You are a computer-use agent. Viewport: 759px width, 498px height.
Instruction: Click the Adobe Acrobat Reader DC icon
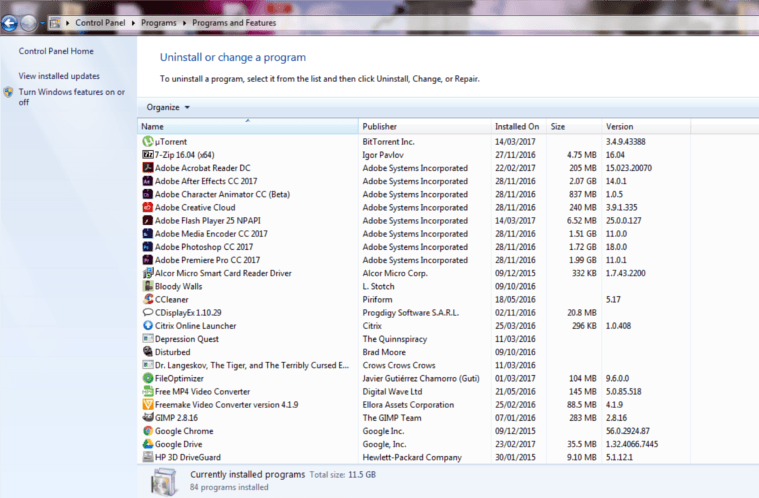(x=148, y=167)
